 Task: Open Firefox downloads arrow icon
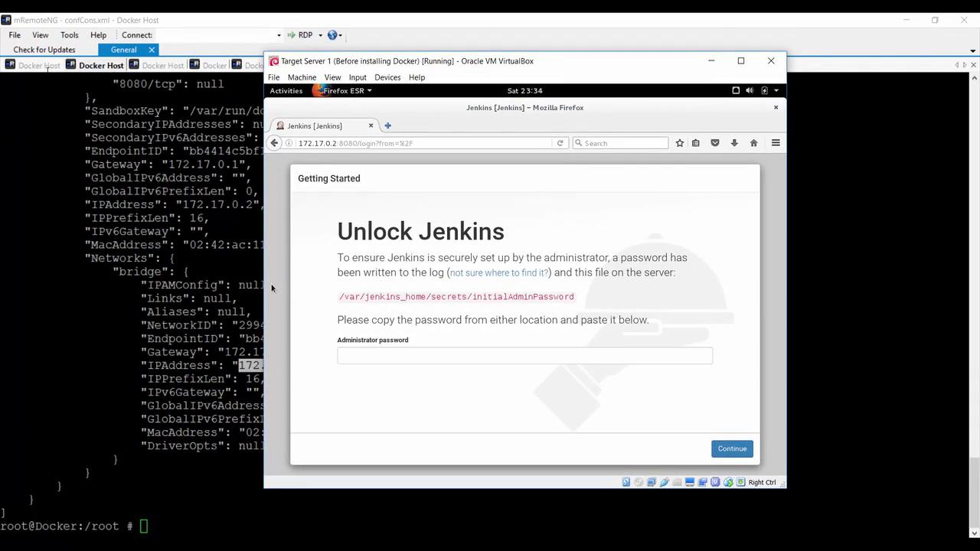click(734, 143)
